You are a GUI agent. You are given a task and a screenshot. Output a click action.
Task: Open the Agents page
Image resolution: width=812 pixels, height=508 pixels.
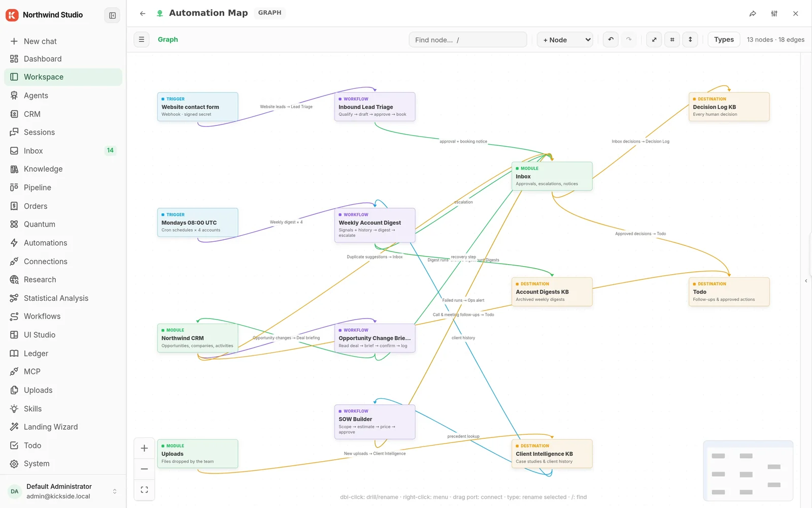[63, 96]
